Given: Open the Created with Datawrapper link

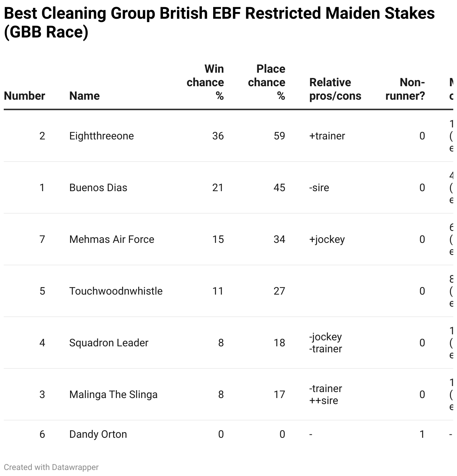Looking at the screenshot, I should pyautogui.click(x=51, y=467).
